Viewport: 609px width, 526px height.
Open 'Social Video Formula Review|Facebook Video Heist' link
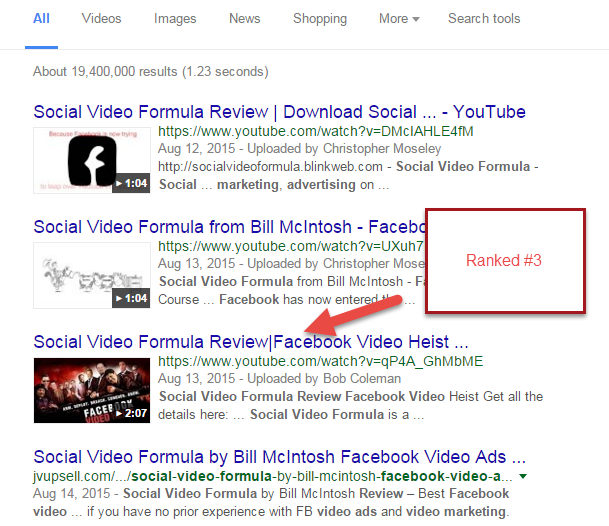pyautogui.click(x=250, y=342)
